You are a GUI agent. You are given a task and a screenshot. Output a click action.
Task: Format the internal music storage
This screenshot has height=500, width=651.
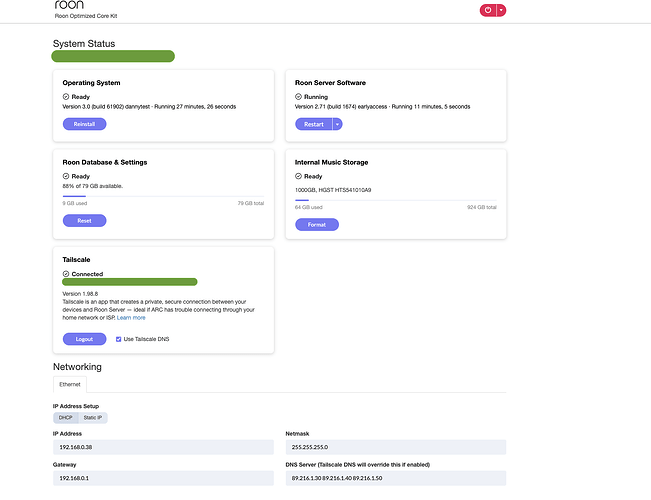[317, 225]
